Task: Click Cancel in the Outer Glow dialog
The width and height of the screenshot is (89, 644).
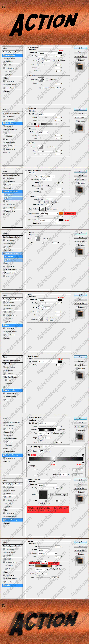Action: point(80,114)
